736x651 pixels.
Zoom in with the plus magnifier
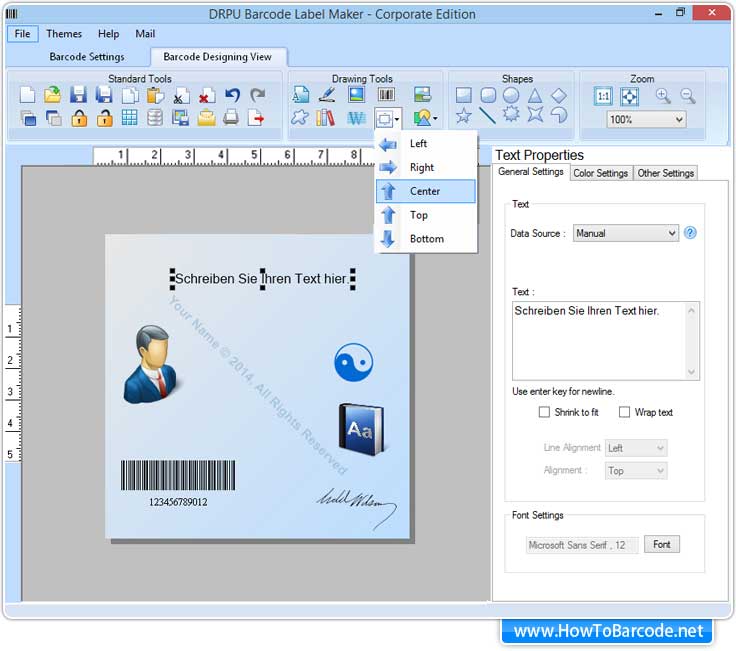[x=663, y=96]
